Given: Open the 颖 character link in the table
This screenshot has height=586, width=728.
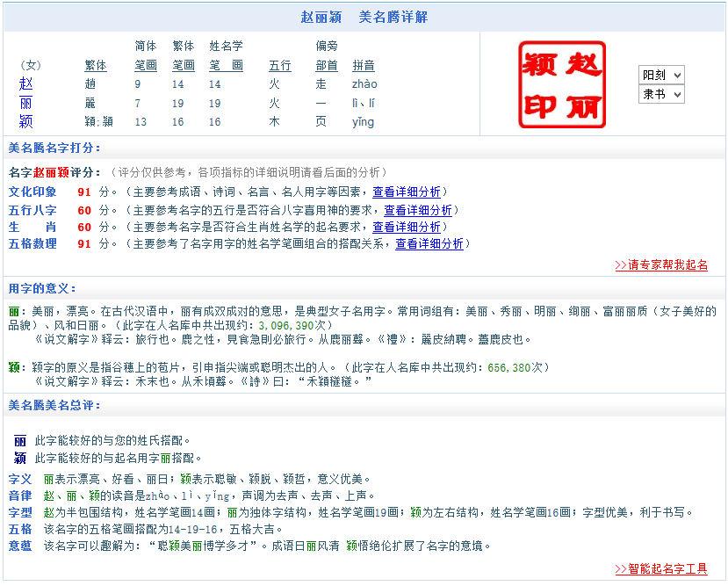Looking at the screenshot, I should pos(25,121).
